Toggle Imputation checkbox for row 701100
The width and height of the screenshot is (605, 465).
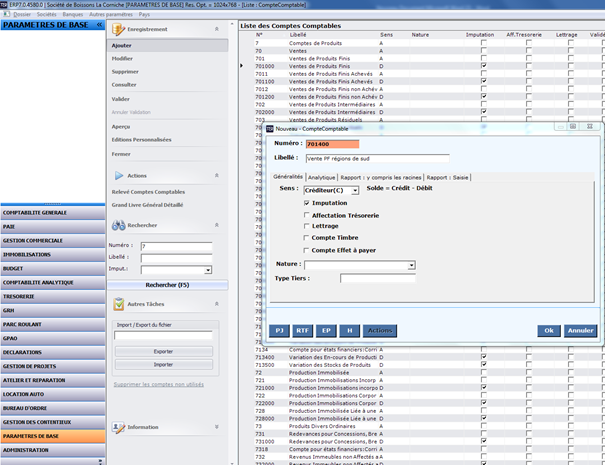483,81
